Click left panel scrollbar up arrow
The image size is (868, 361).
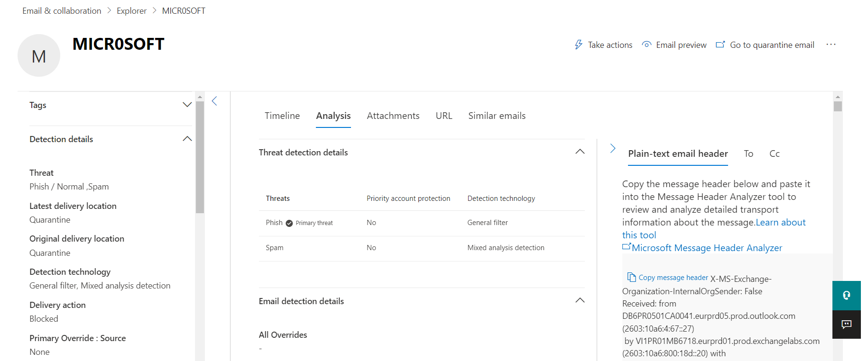200,96
